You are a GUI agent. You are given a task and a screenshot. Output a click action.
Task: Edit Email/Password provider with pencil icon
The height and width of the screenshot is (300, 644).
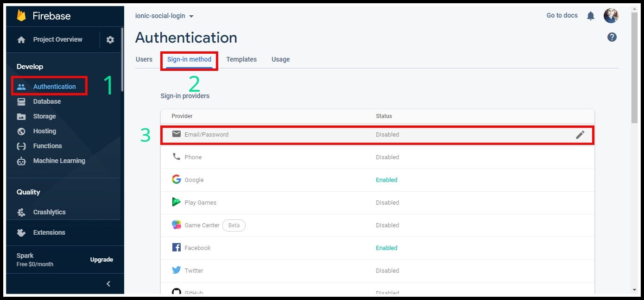pyautogui.click(x=580, y=135)
